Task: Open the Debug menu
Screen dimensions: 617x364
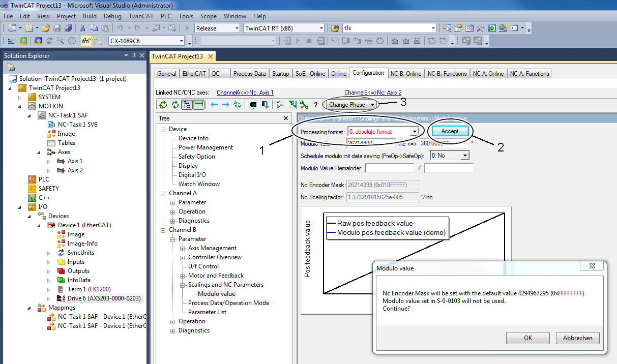Action: [x=112, y=16]
